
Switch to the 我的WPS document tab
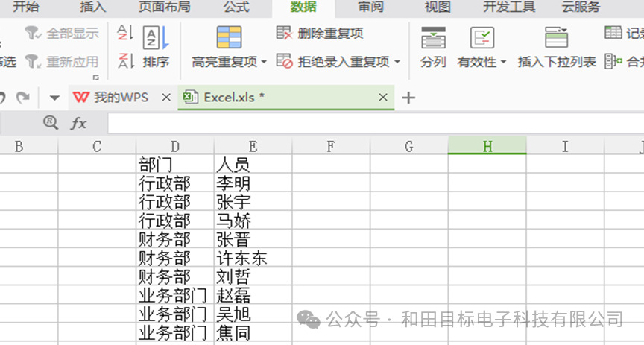121,98
